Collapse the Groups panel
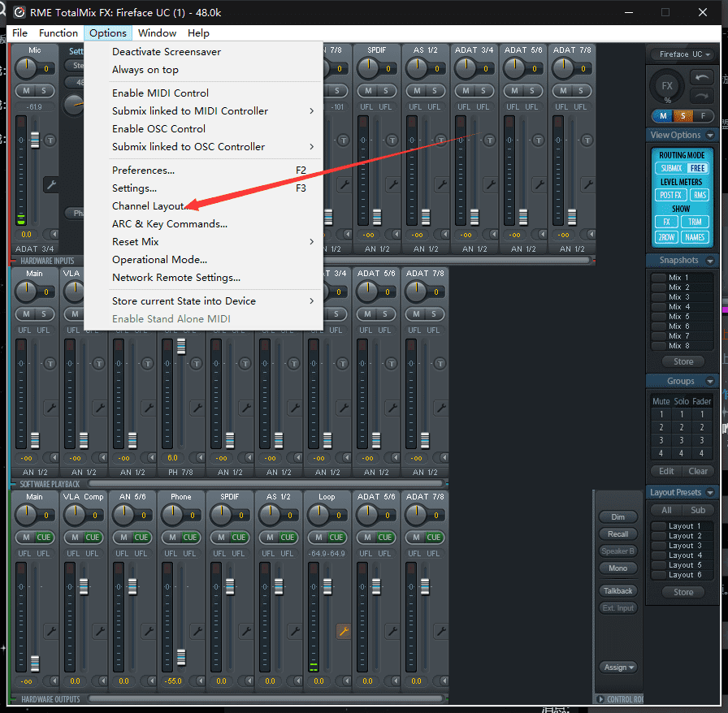The width and height of the screenshot is (728, 713). pyautogui.click(x=710, y=381)
